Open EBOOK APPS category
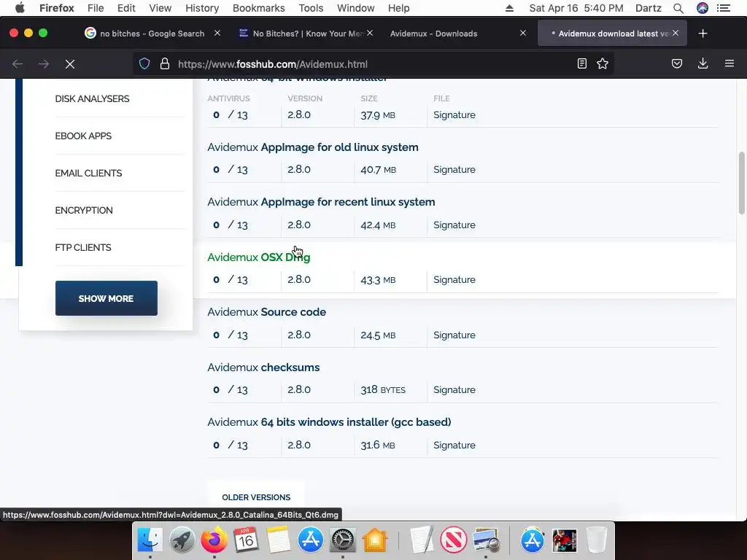747x560 pixels. point(83,136)
